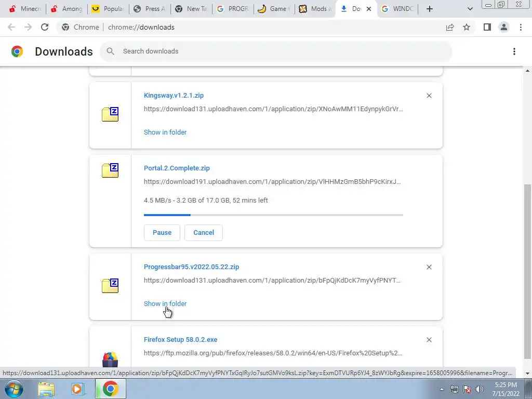Open the Action Center flag tray icon
Screen dimensions: 532x399
click(x=467, y=389)
